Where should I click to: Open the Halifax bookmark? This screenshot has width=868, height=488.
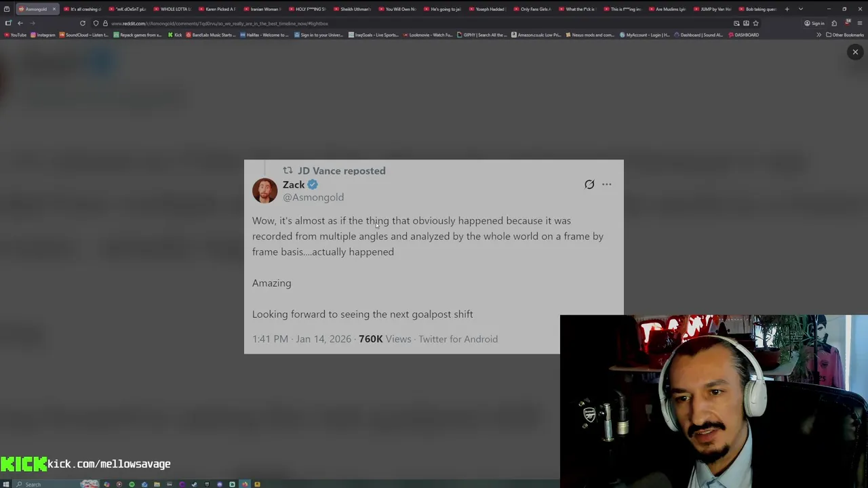(x=264, y=35)
